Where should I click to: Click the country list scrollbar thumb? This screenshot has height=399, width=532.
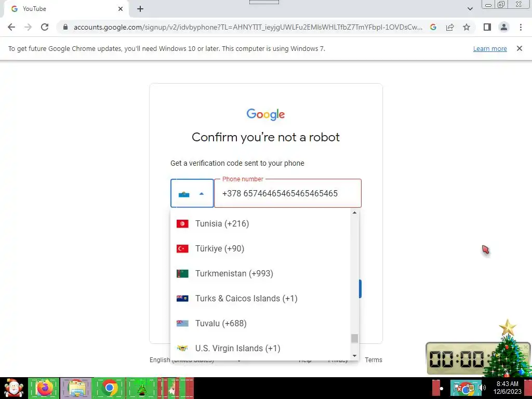click(x=354, y=338)
